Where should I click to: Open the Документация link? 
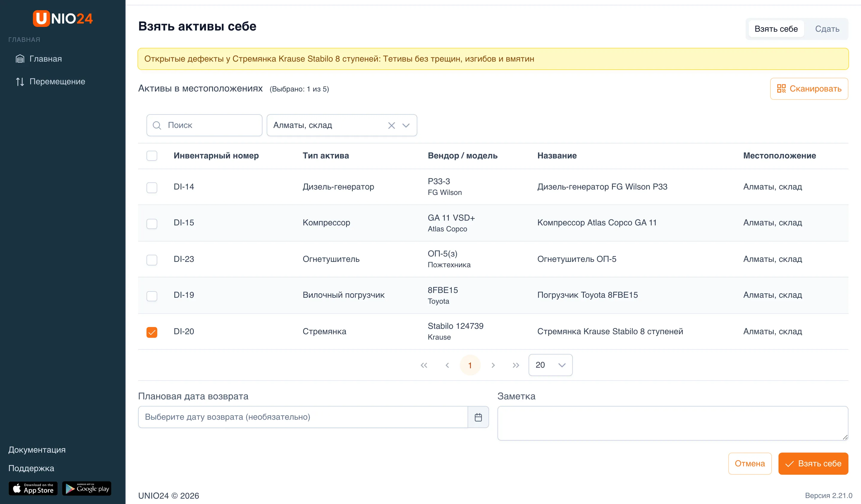pos(37,450)
